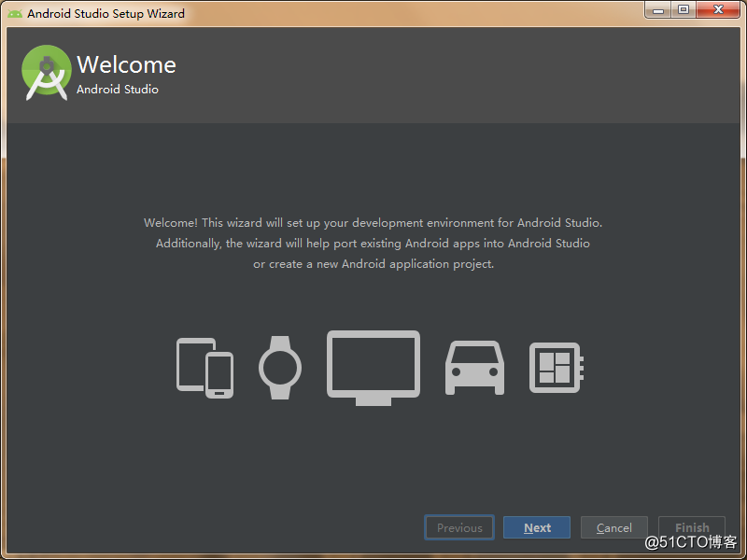This screenshot has height=560, width=747.
Task: Click the text line starting 'Welcome! This wizard'
Action: [373, 223]
